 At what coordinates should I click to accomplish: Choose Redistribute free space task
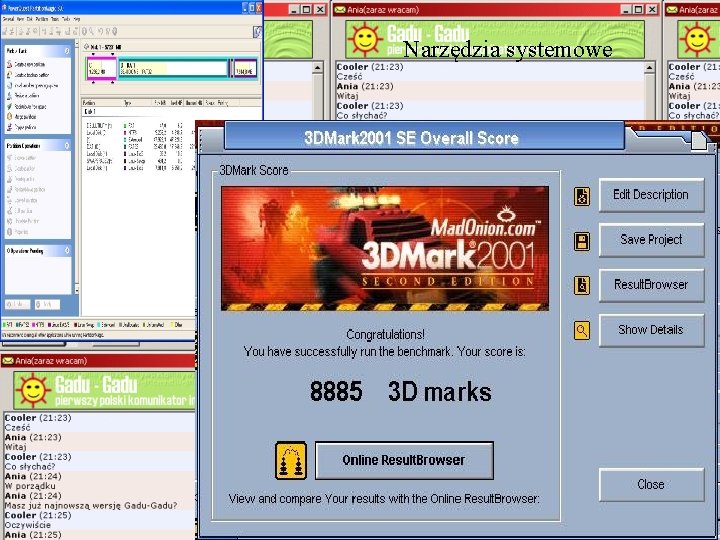26,107
